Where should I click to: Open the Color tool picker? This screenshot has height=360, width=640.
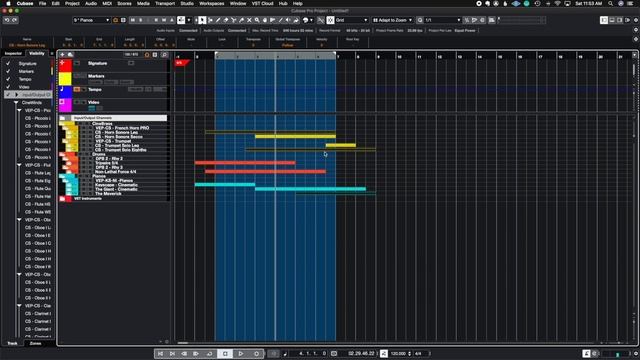click(306, 20)
